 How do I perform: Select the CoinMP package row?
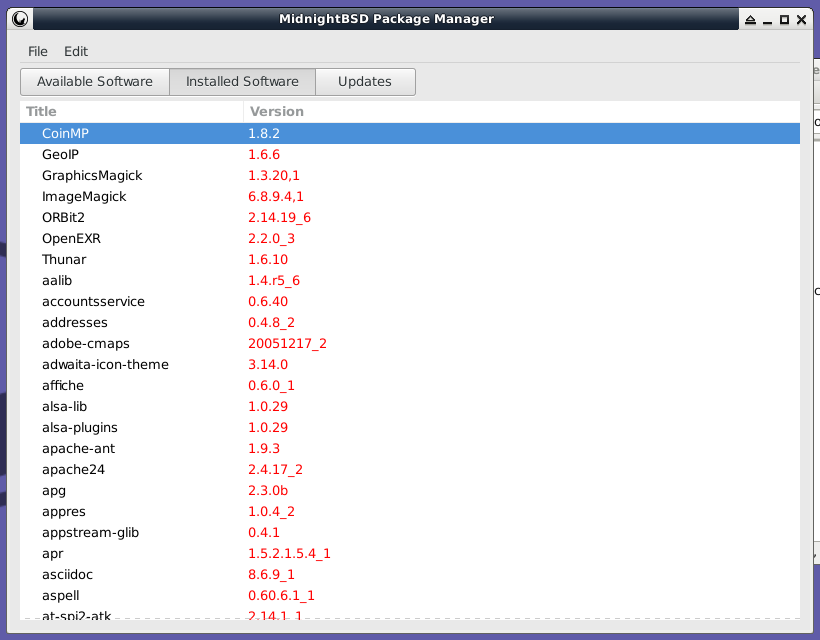[x=410, y=133]
